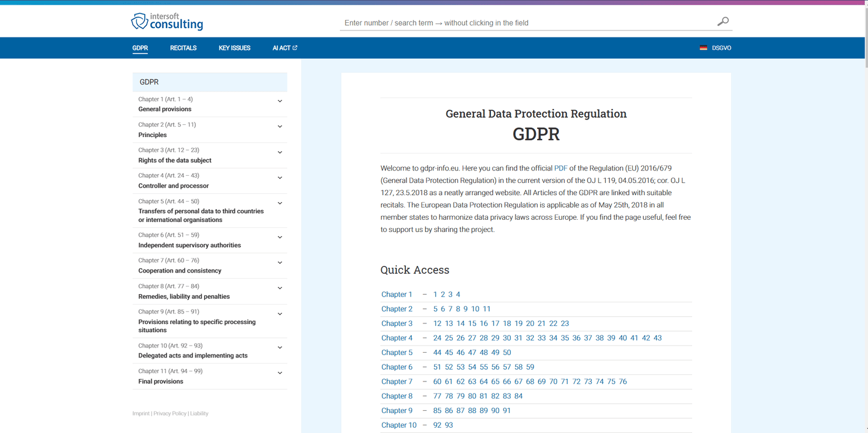Go to Article 11 in Quick Access
This screenshot has width=868, height=433.
pos(487,309)
